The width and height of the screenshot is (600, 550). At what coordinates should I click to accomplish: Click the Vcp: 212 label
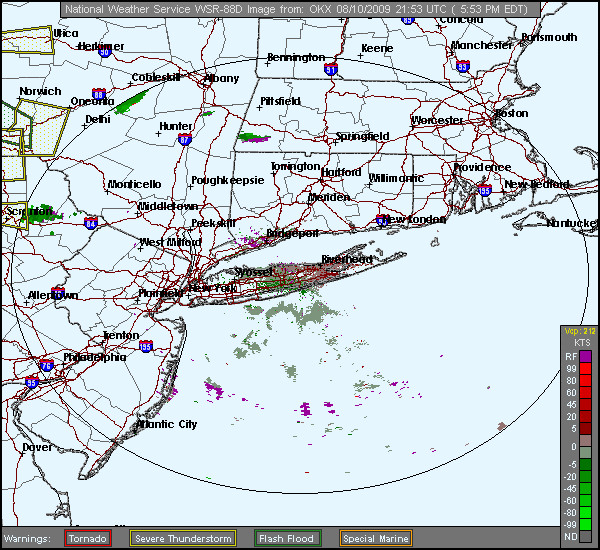[x=580, y=331]
